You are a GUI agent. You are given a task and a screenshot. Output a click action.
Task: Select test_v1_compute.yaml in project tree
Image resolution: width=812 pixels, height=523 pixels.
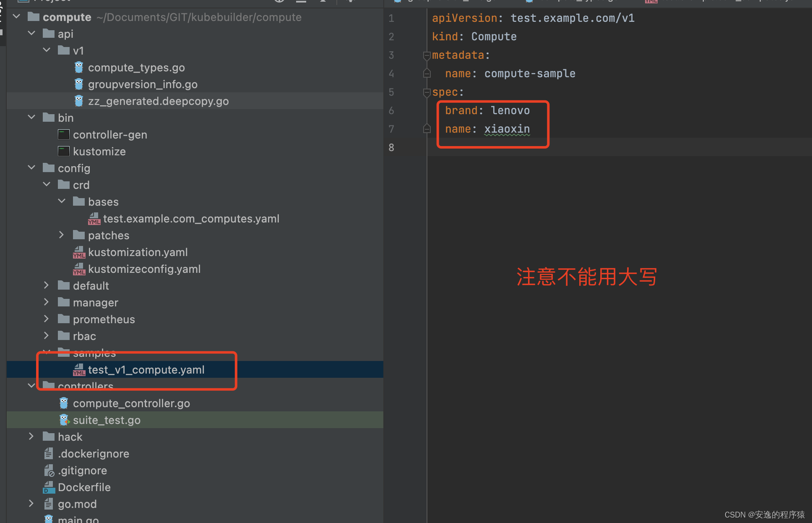point(146,370)
